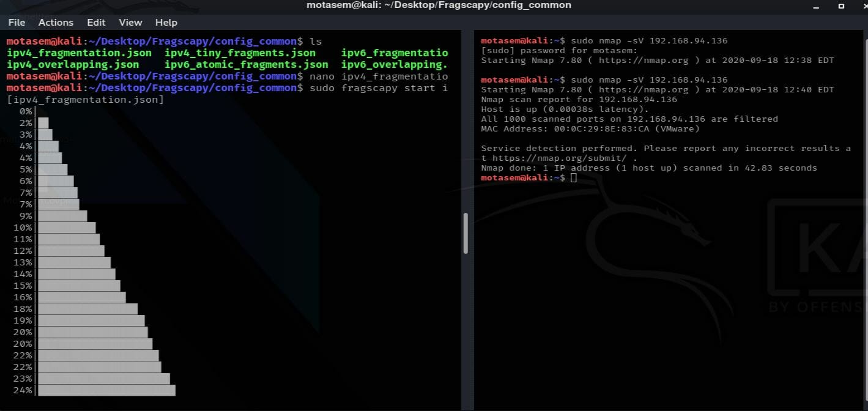The width and height of the screenshot is (868, 411).
Task: Click 'Nmap scan report for 192.168.94.136' line
Action: (579, 99)
